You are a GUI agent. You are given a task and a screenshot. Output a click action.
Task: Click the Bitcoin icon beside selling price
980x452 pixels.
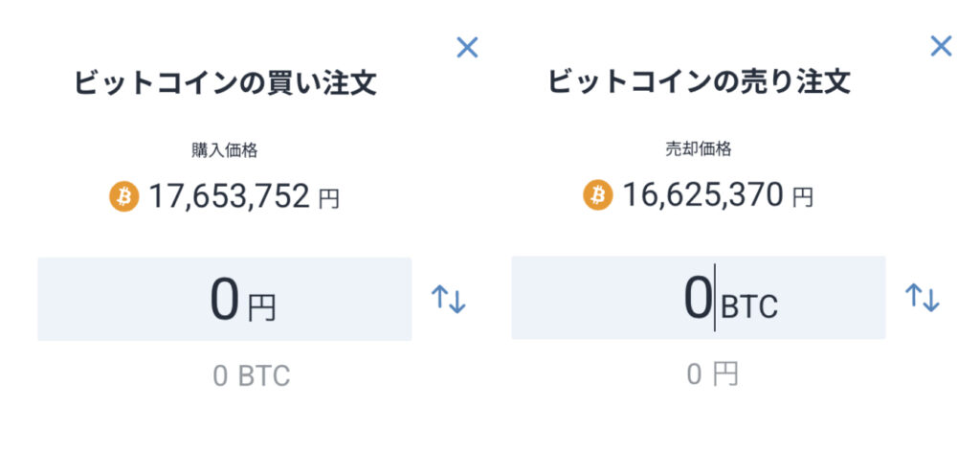598,197
